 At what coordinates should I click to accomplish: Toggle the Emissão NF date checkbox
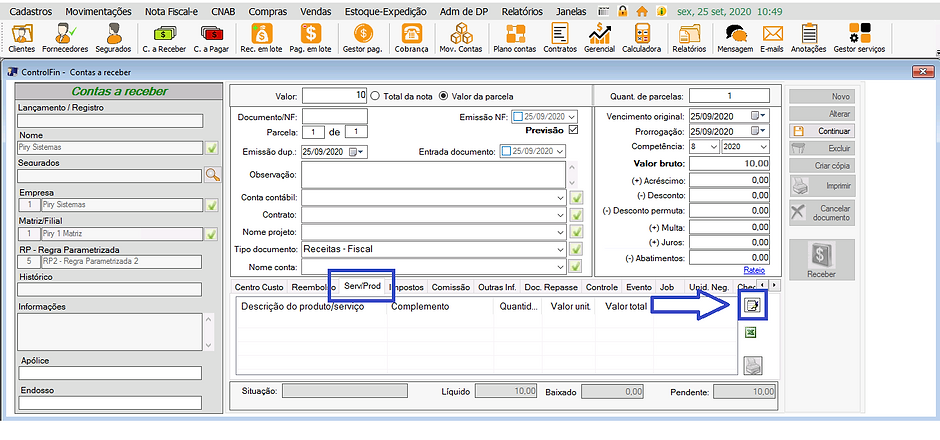[x=519, y=117]
